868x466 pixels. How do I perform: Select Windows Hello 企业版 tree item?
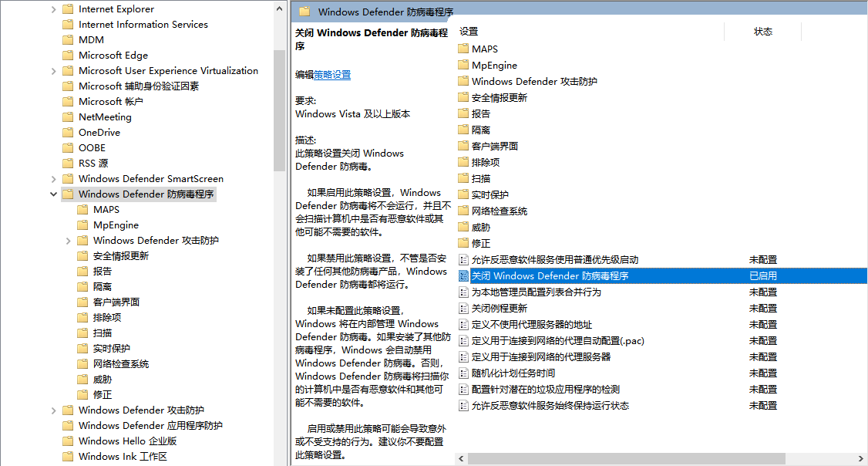coord(127,441)
